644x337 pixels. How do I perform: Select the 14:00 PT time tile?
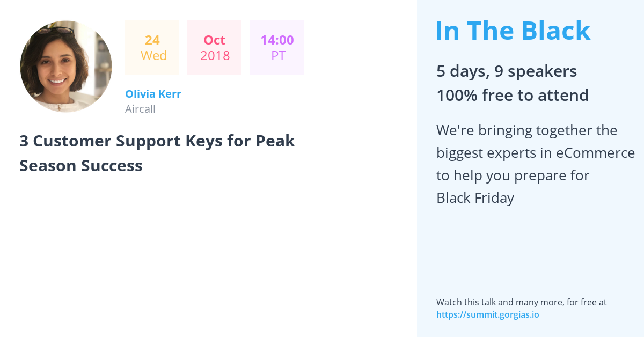coord(276,48)
